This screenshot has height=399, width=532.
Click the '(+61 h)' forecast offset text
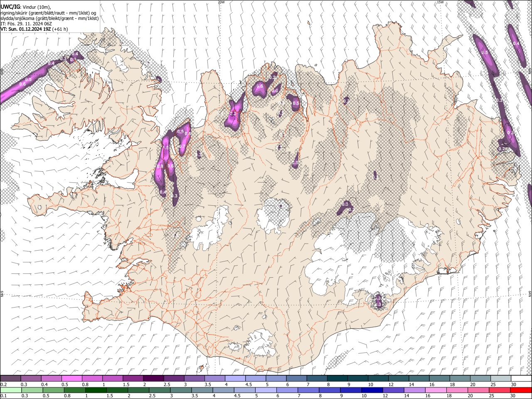click(60, 29)
